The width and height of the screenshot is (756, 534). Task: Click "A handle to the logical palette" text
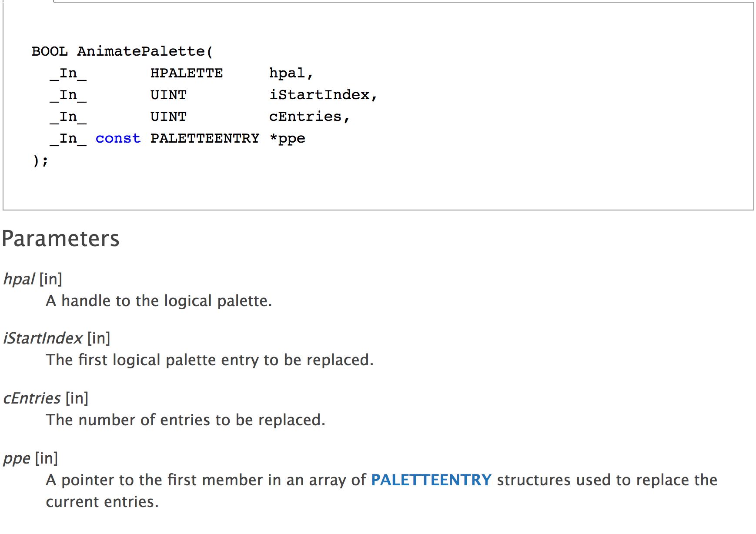click(x=159, y=301)
